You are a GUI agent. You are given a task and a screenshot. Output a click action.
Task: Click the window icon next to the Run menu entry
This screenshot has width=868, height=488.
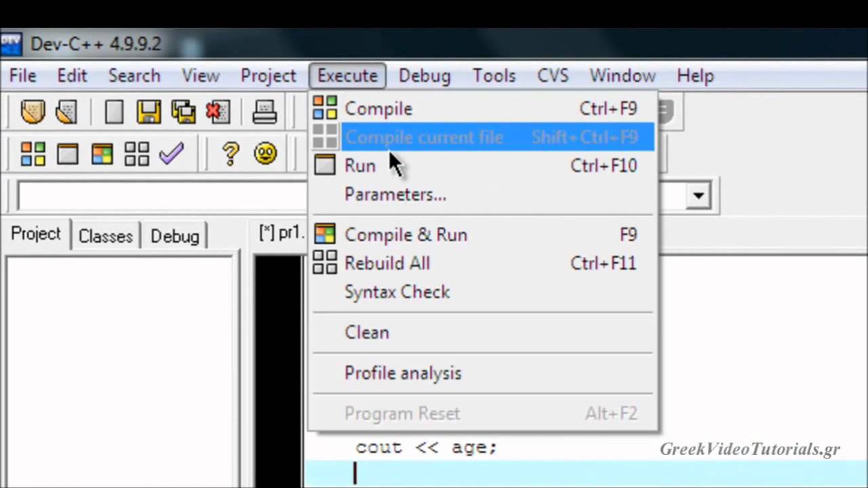pos(325,165)
